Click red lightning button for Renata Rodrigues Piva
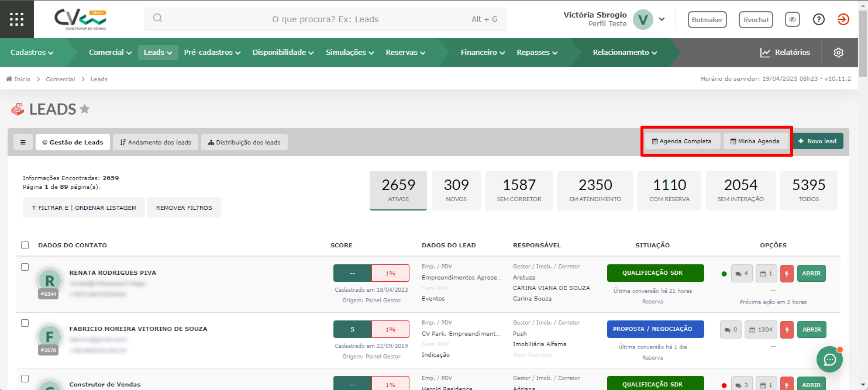Image resolution: width=868 pixels, height=390 pixels. pos(787,273)
